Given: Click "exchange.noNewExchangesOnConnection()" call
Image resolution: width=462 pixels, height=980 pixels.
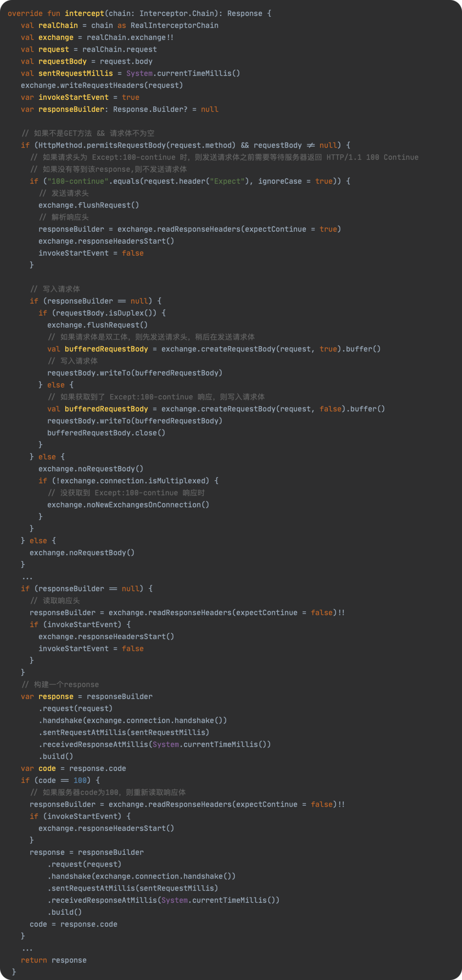Looking at the screenshot, I should [128, 505].
